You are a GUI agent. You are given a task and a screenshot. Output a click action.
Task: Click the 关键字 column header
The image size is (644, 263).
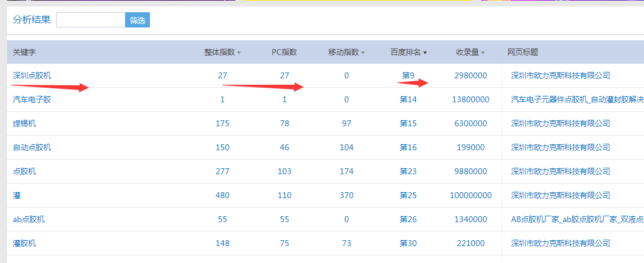[x=25, y=52]
